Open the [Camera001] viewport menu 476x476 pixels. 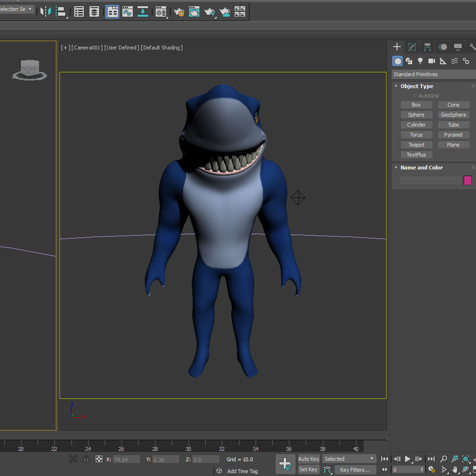coord(87,48)
